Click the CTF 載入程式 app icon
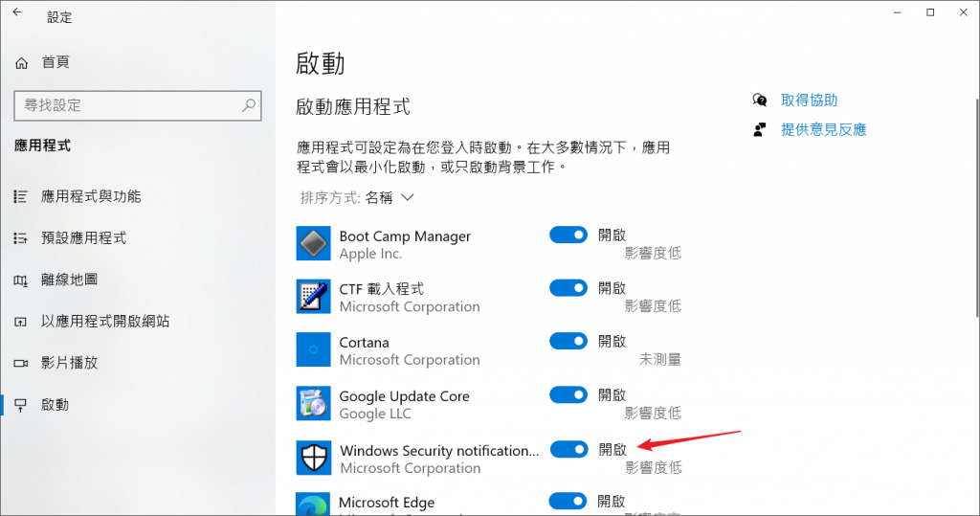This screenshot has height=516, width=980. point(313,297)
